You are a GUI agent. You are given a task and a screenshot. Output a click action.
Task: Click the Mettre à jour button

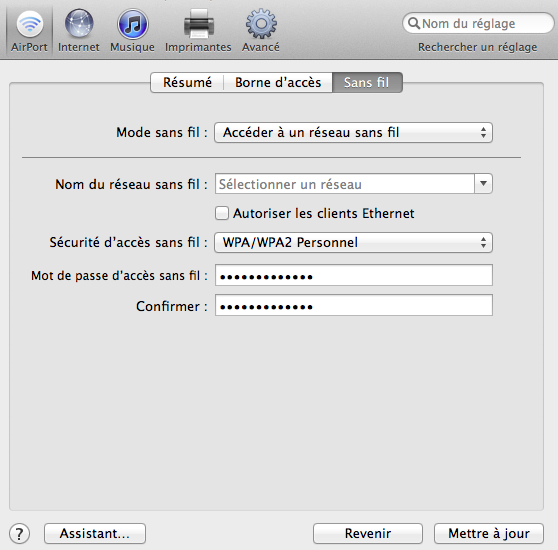coord(489,533)
